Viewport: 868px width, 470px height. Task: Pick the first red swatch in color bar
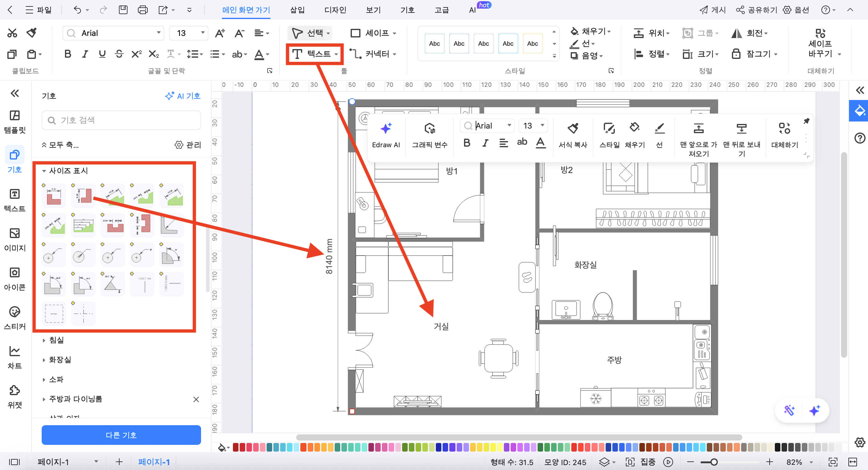point(235,447)
